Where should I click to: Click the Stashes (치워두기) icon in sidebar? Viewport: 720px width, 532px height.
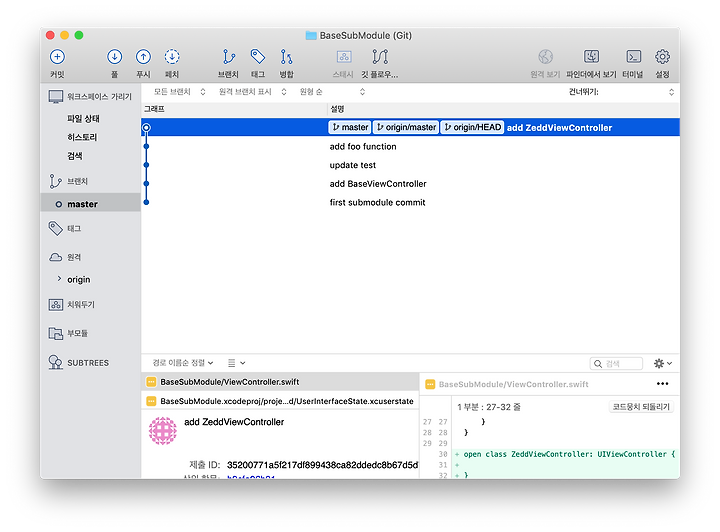tap(56, 304)
